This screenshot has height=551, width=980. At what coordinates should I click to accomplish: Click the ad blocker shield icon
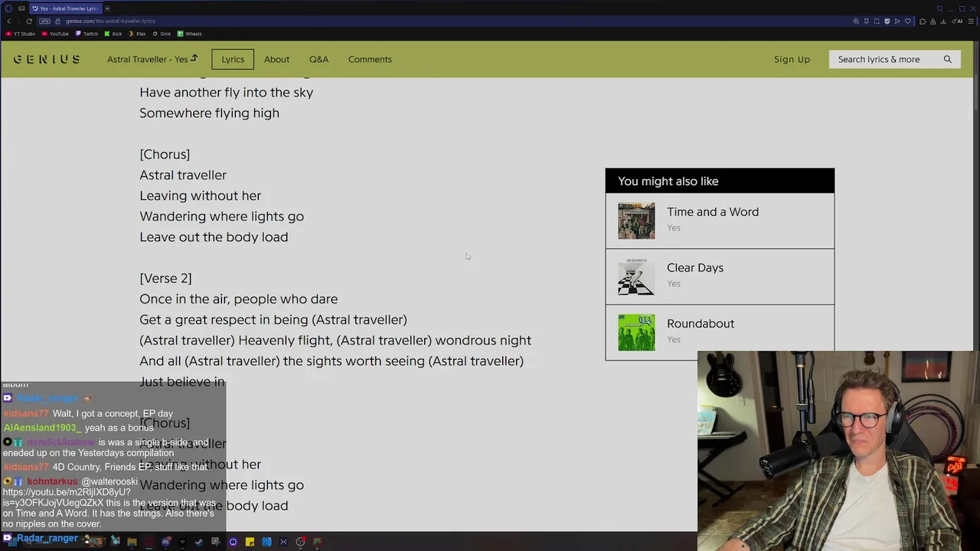click(887, 21)
